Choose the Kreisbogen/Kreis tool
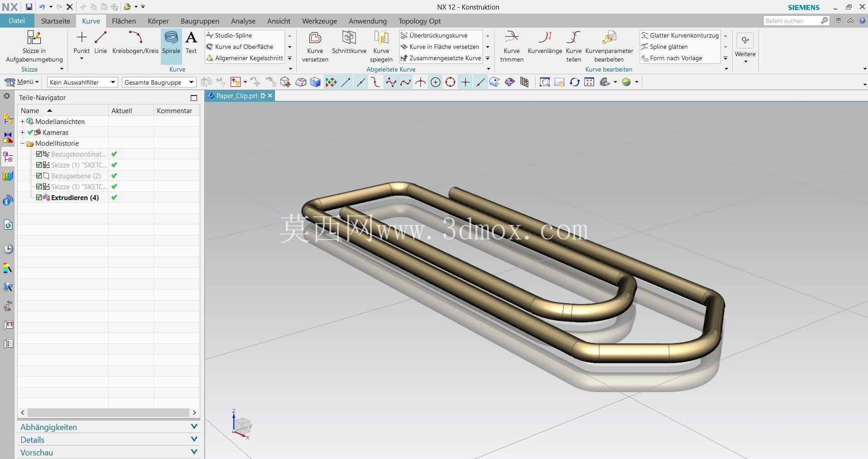 pyautogui.click(x=135, y=43)
